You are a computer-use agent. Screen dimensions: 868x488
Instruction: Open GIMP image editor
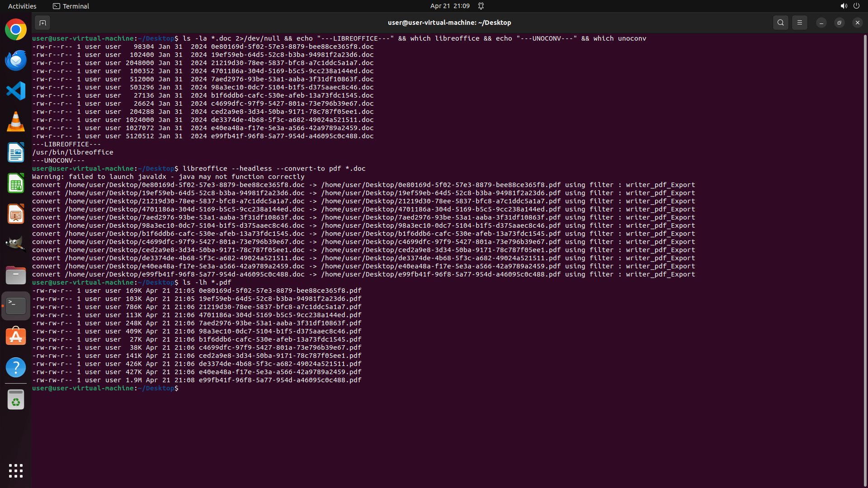point(16,244)
